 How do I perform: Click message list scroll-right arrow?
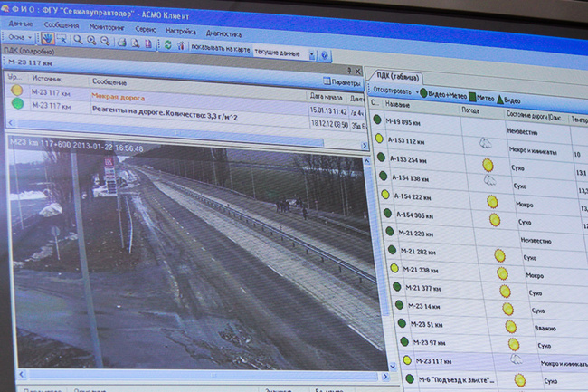[365, 146]
